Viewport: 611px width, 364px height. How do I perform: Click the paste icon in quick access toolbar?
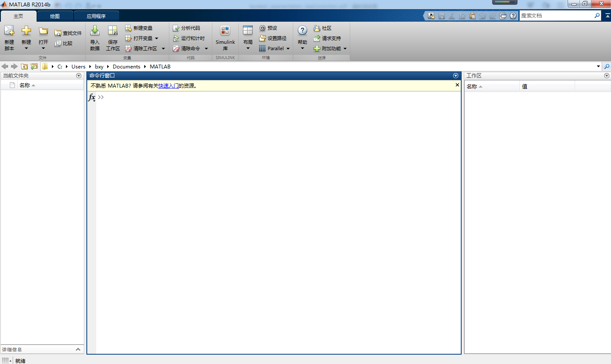tap(472, 16)
